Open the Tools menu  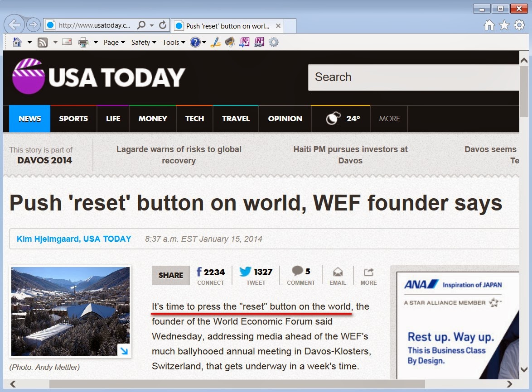[174, 43]
